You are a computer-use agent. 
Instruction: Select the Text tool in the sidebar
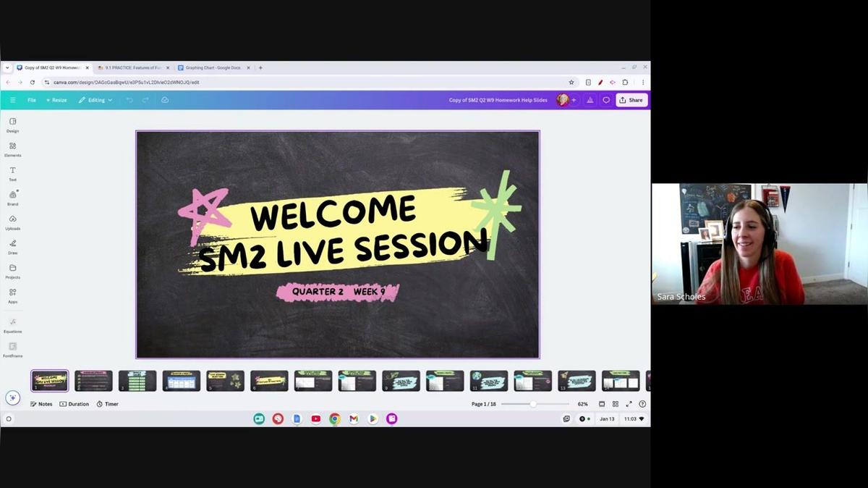click(12, 174)
